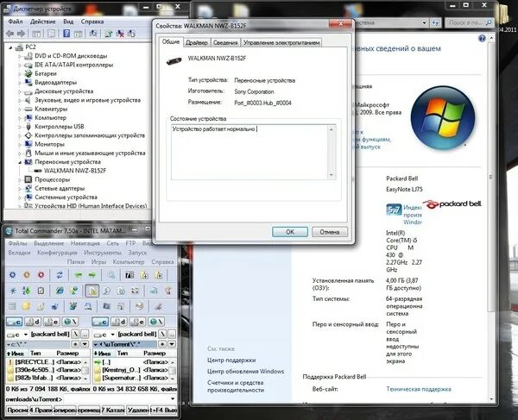
Task: Click the green right arrow in Total Commander toolbar
Action: [92, 275]
